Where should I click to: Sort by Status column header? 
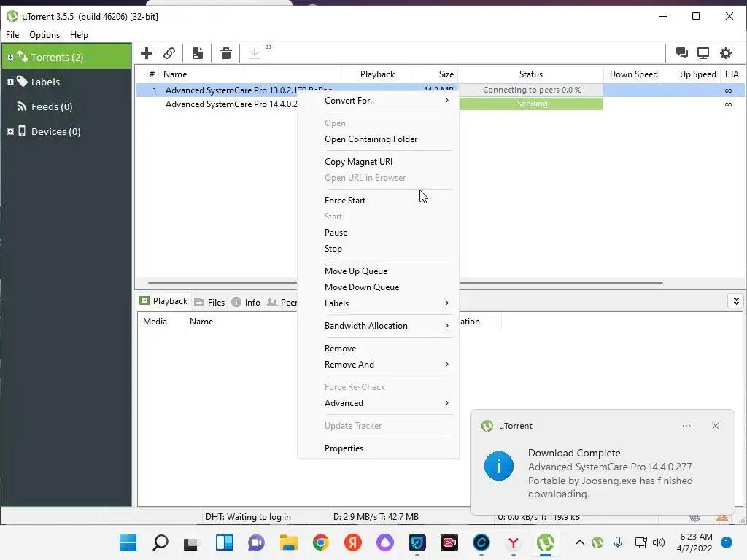pos(531,74)
